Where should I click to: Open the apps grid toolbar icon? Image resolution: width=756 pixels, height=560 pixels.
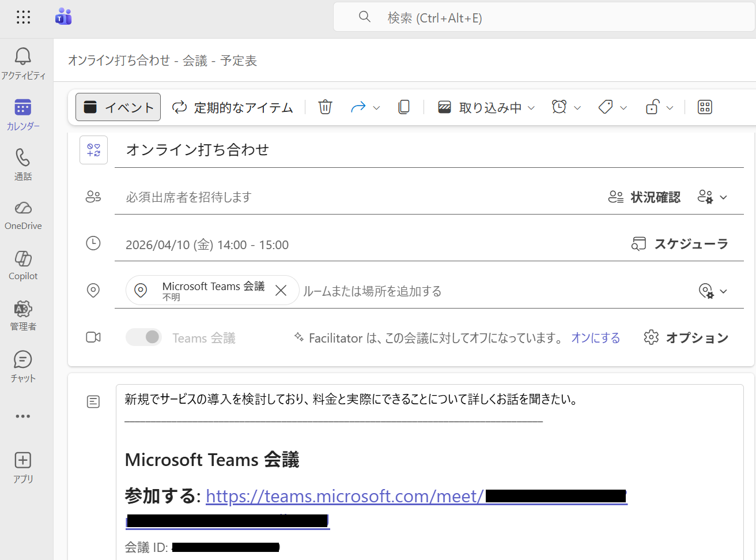coord(705,107)
